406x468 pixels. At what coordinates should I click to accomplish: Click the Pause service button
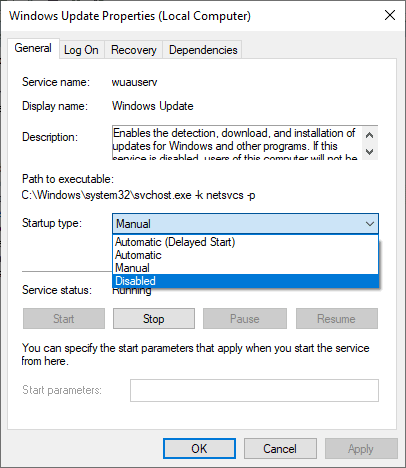point(245,319)
